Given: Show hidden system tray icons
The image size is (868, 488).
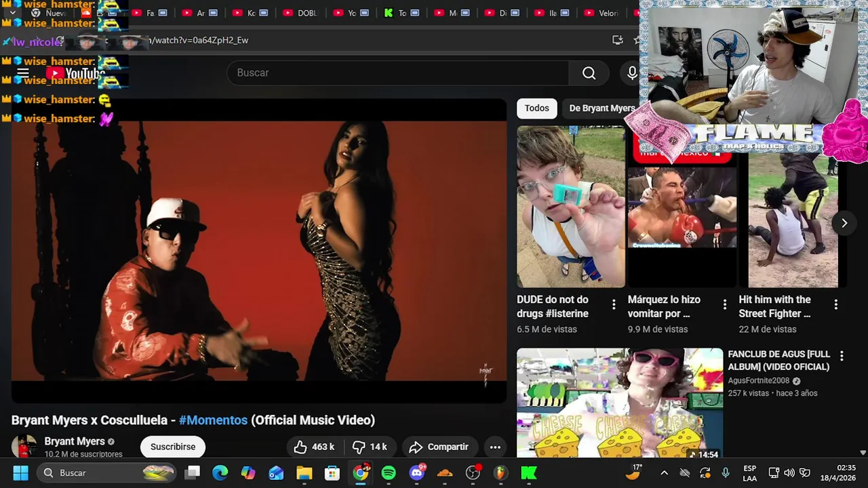Looking at the screenshot, I should [x=664, y=472].
